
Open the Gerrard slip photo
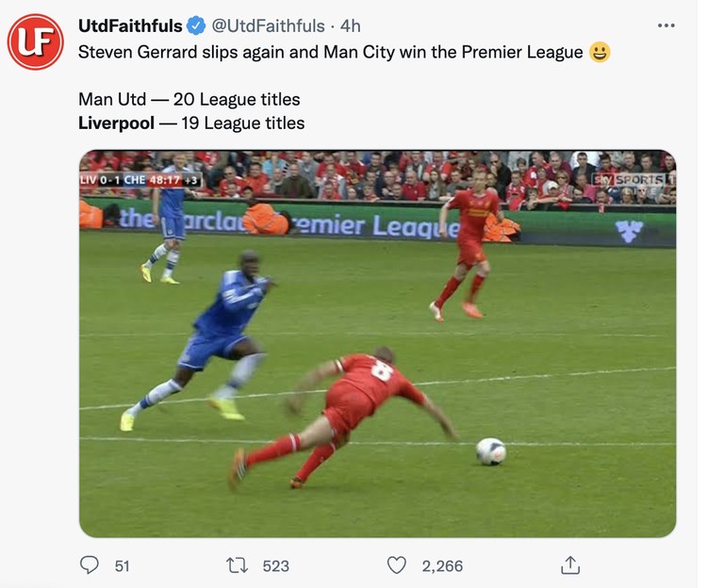click(377, 343)
